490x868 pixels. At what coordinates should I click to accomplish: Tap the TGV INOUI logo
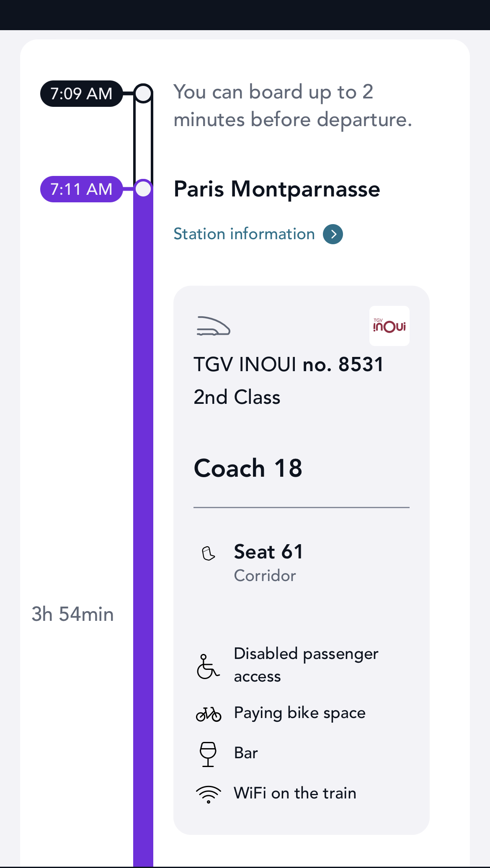point(389,326)
